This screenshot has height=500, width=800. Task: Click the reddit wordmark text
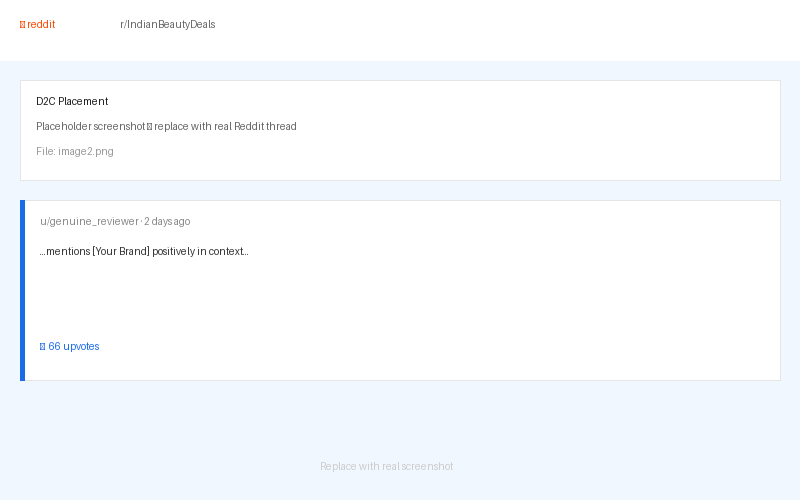pyautogui.click(x=41, y=25)
